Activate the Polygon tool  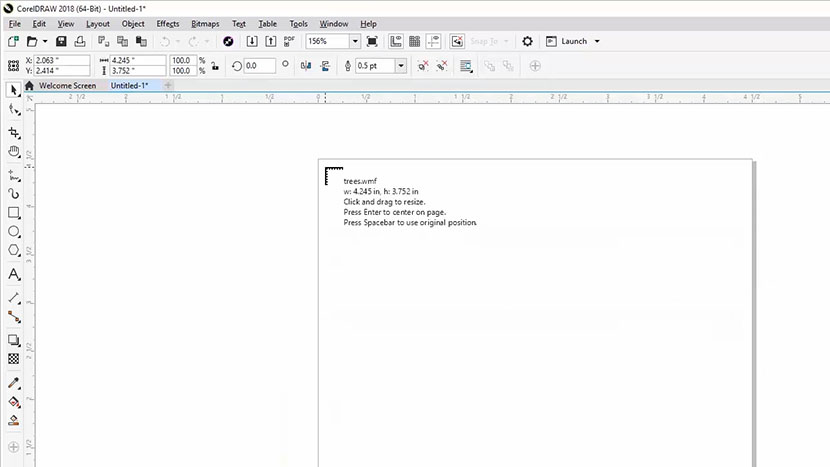[14, 250]
